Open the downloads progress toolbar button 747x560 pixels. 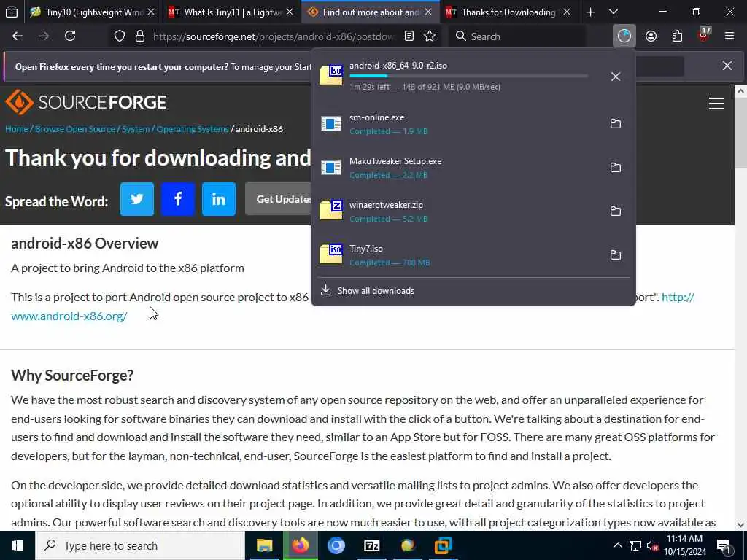pyautogui.click(x=624, y=36)
